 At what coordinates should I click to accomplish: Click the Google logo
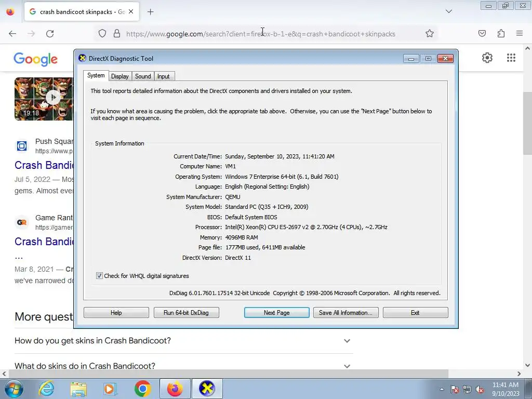[36, 59]
